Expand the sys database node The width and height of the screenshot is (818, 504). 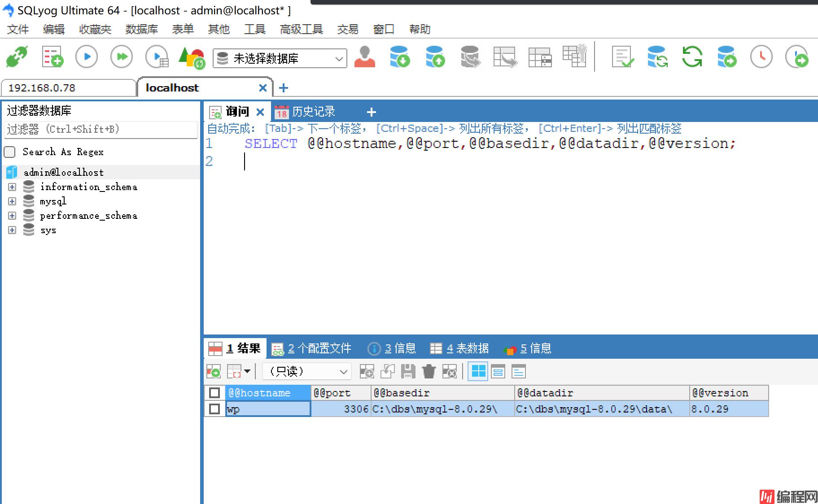[x=12, y=230]
